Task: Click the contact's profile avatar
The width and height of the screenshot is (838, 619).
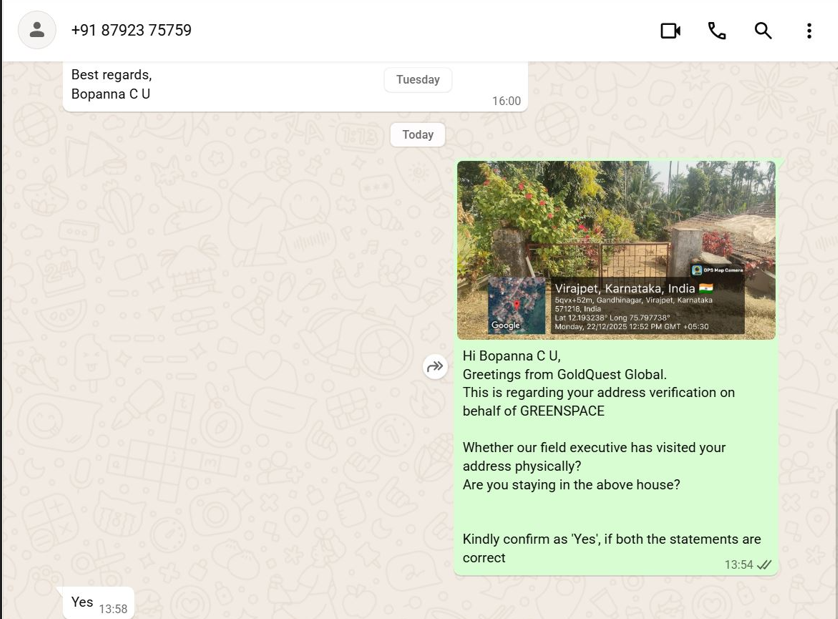Action: click(37, 30)
